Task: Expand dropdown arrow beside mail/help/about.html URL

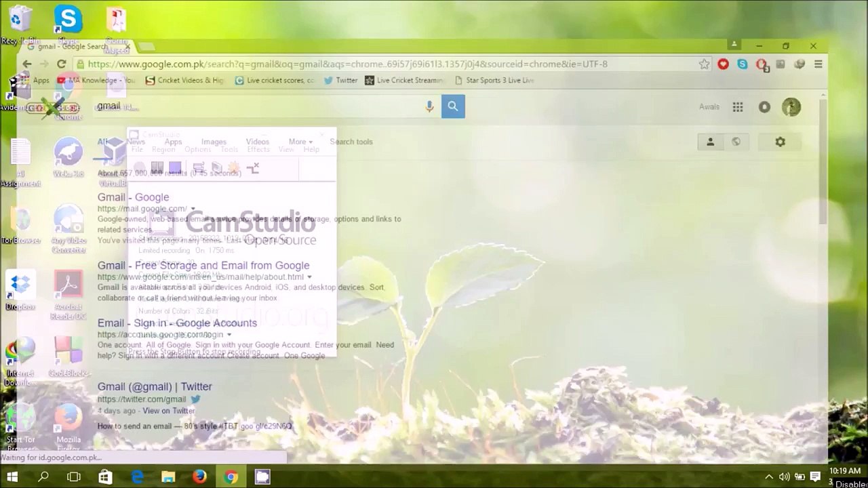Action: point(309,277)
